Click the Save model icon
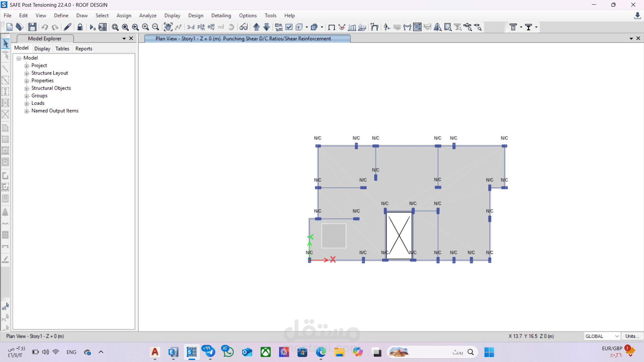Image resolution: width=644 pixels, height=362 pixels. 32,27
